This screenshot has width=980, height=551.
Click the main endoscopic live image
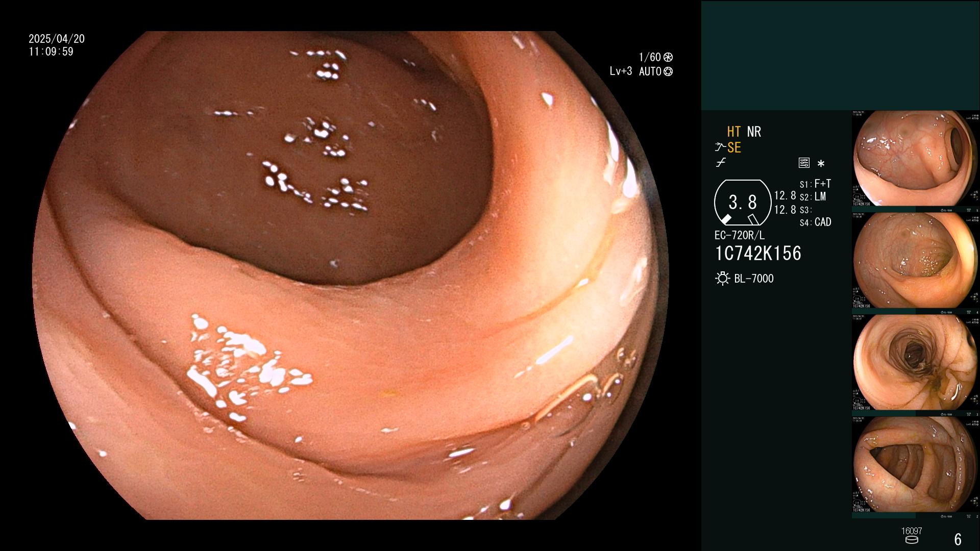[351, 275]
